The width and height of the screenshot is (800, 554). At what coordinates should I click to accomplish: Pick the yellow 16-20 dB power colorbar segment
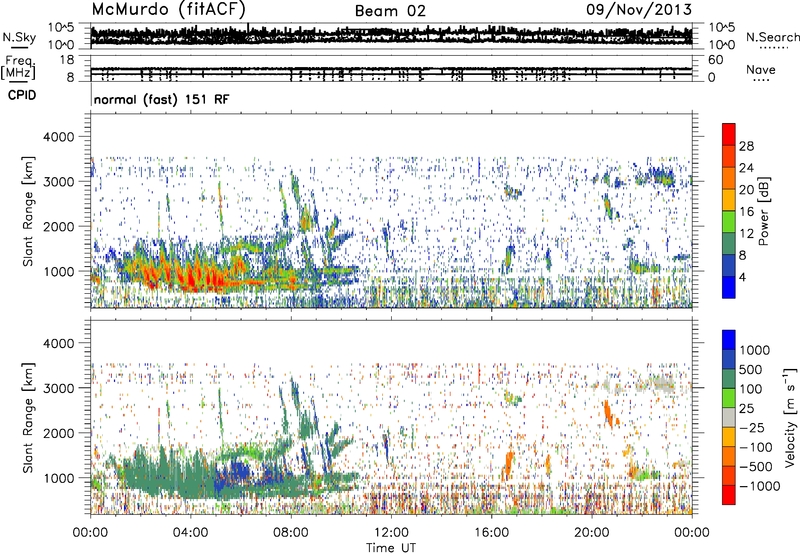pos(729,200)
